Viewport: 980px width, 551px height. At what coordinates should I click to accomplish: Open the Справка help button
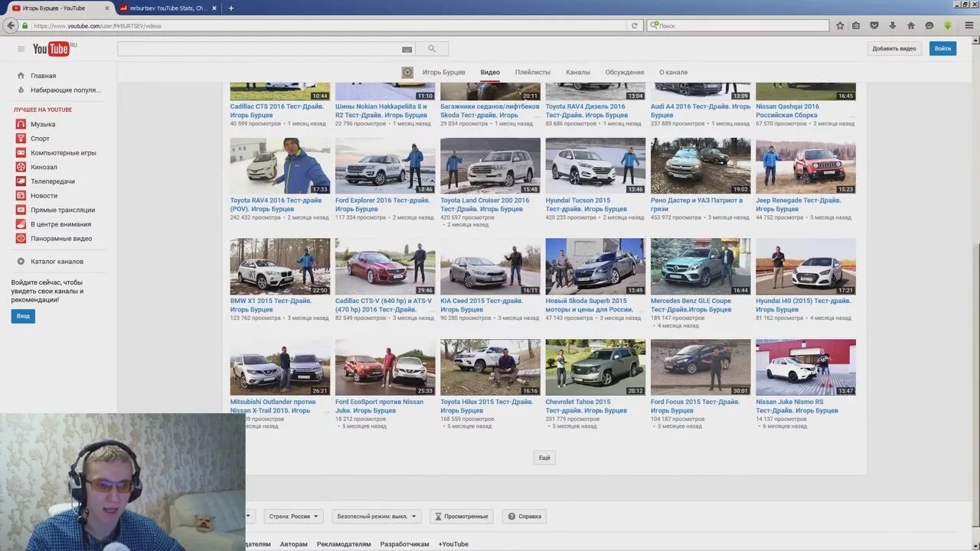524,517
